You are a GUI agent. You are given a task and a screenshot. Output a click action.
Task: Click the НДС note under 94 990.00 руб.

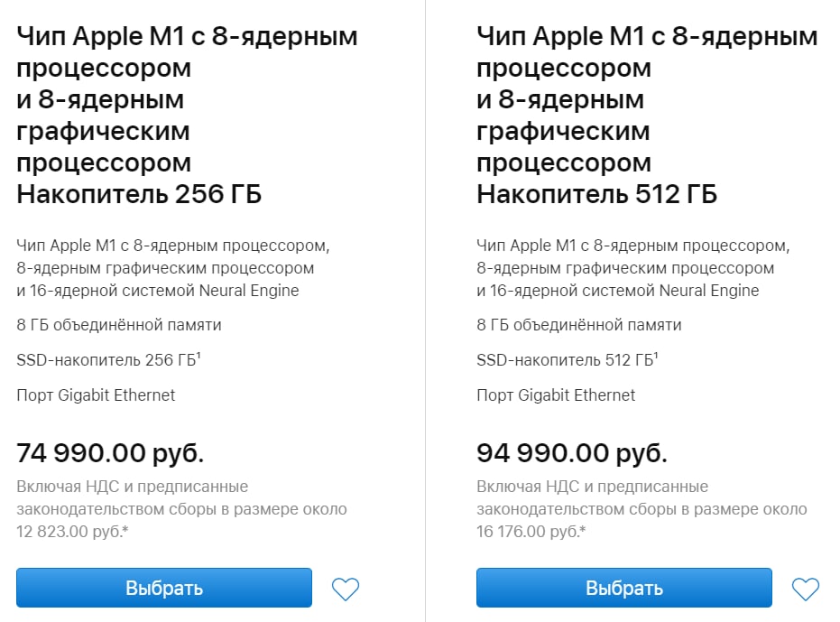pos(641,509)
